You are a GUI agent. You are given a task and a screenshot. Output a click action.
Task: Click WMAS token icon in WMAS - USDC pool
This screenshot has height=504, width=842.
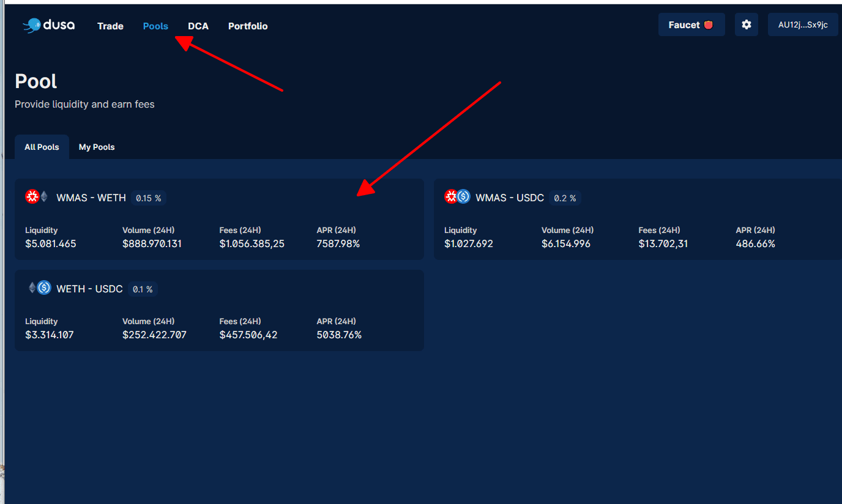point(451,196)
